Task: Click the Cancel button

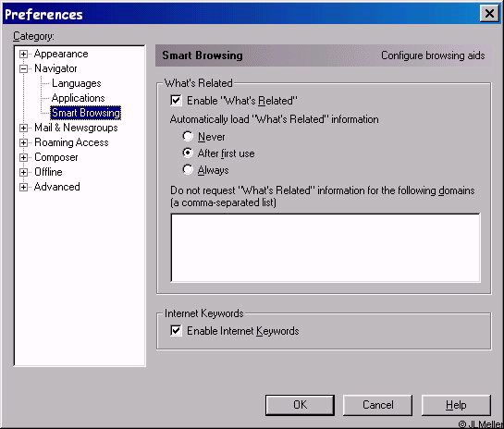Action: point(377,405)
